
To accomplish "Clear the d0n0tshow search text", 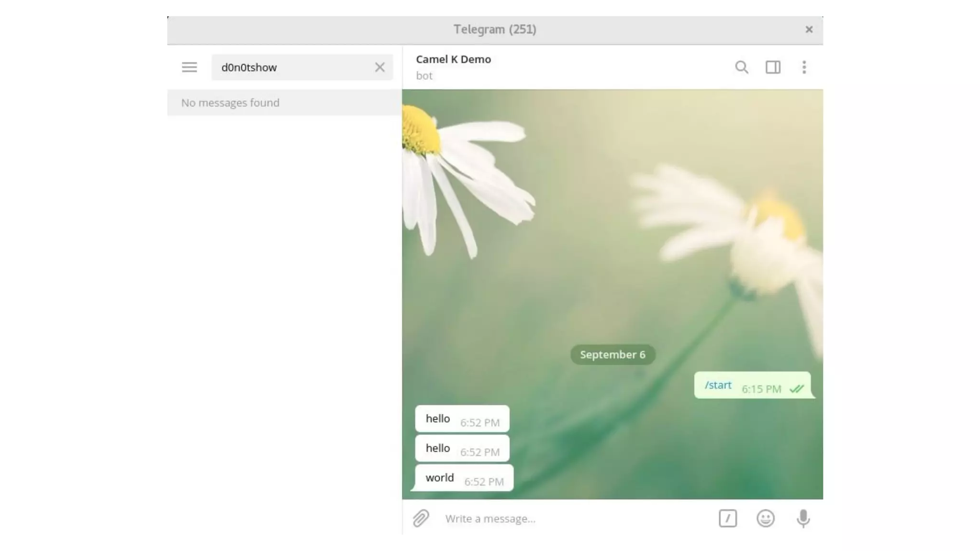I will [379, 67].
